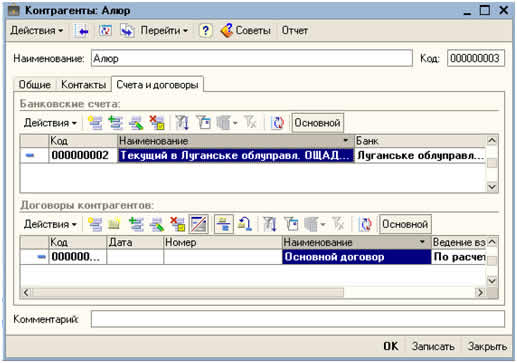Viewport: 517px width, 363px height.
Task: Click disable filter icon in bank accounts toolbar
Action: point(250,123)
